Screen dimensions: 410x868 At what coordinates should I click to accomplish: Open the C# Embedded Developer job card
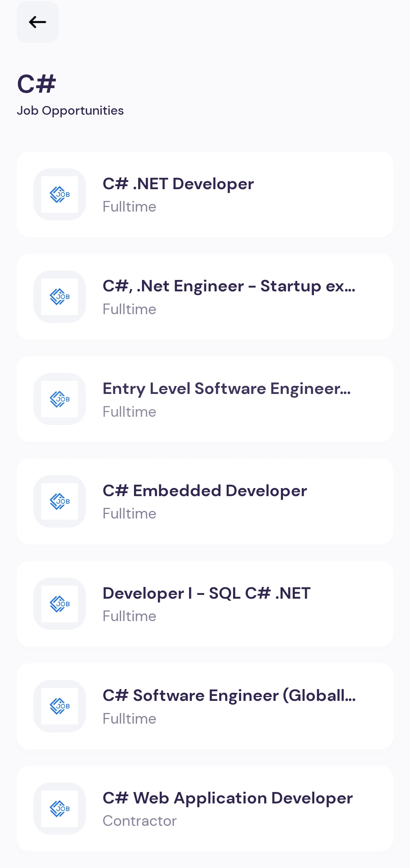click(x=205, y=501)
